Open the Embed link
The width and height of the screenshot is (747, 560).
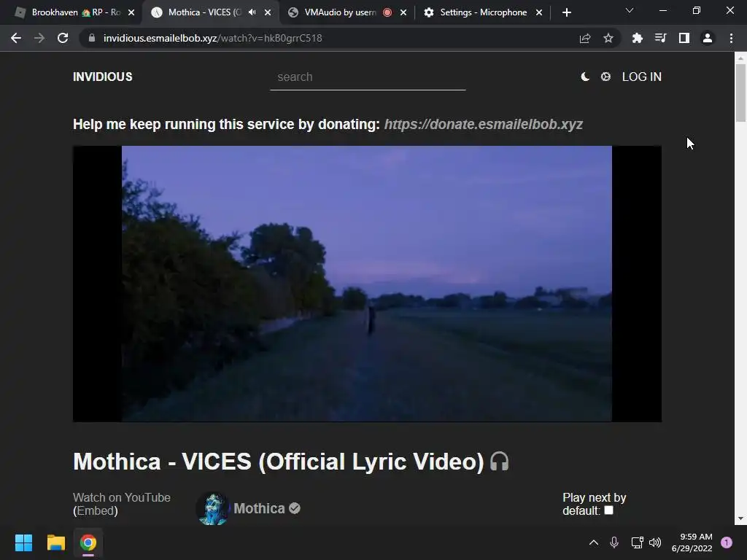point(96,511)
